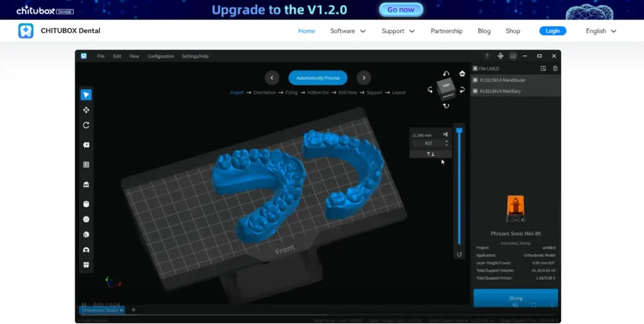
Task: Expand the Software dropdown in site navigation
Action: pyautogui.click(x=348, y=31)
